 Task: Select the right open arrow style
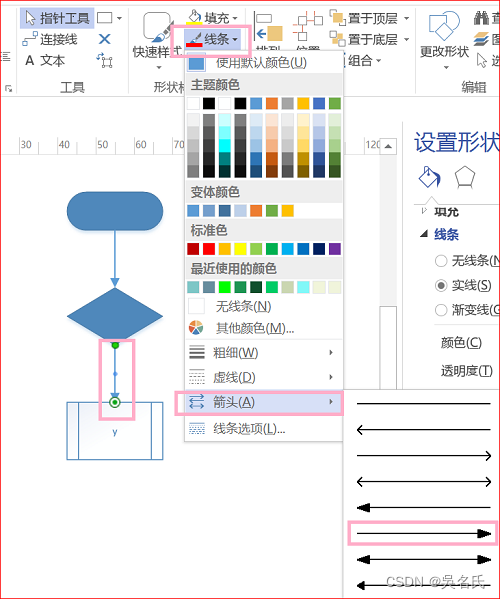click(423, 455)
